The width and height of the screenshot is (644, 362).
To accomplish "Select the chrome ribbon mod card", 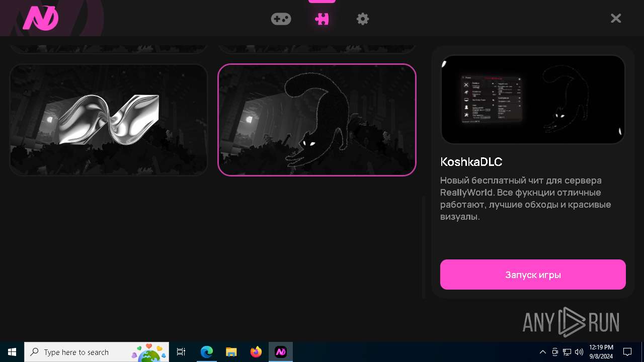I will coord(109,120).
